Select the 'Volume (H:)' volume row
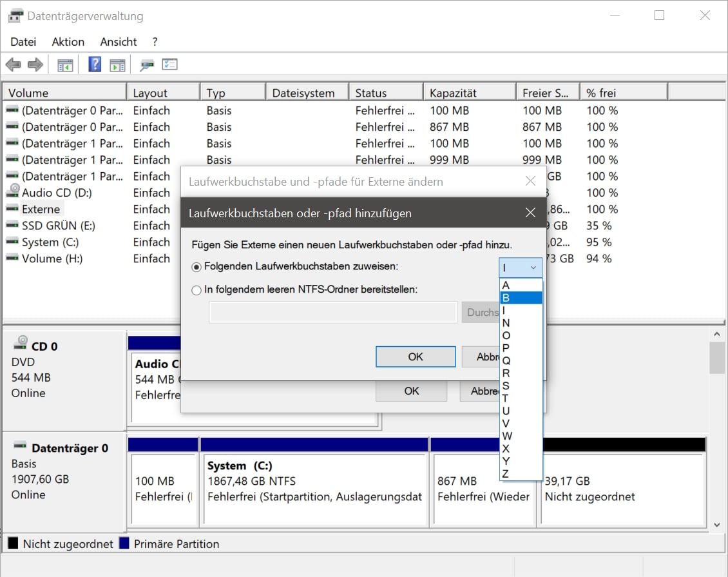This screenshot has width=728, height=577. click(x=52, y=259)
